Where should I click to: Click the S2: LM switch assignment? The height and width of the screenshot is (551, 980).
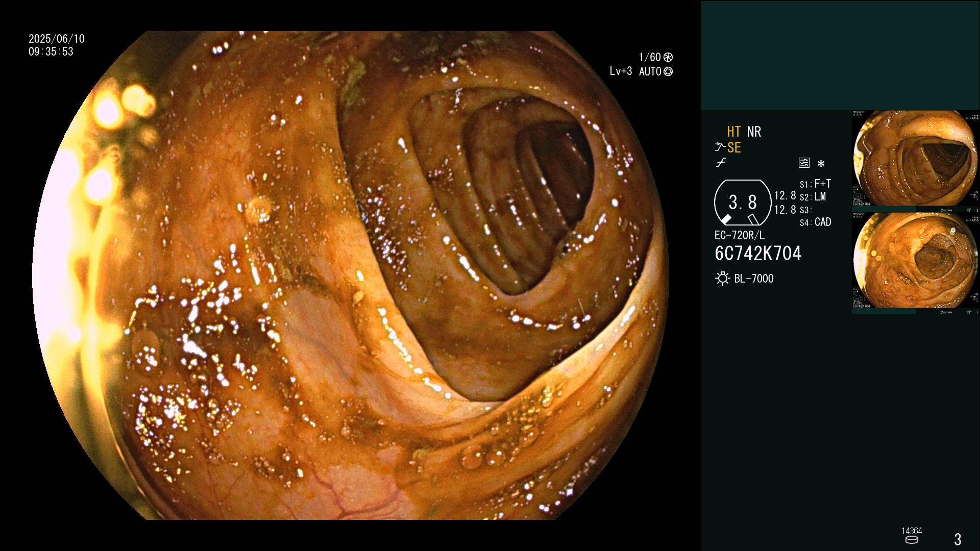click(x=813, y=197)
